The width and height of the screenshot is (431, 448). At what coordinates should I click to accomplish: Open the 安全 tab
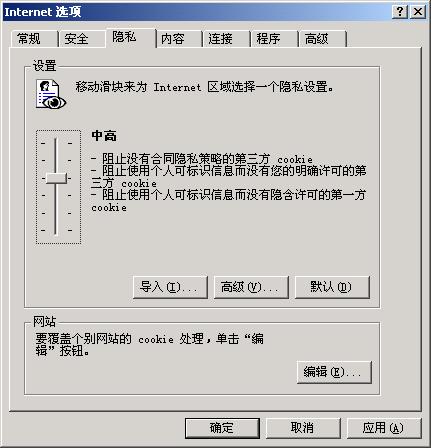[82, 39]
